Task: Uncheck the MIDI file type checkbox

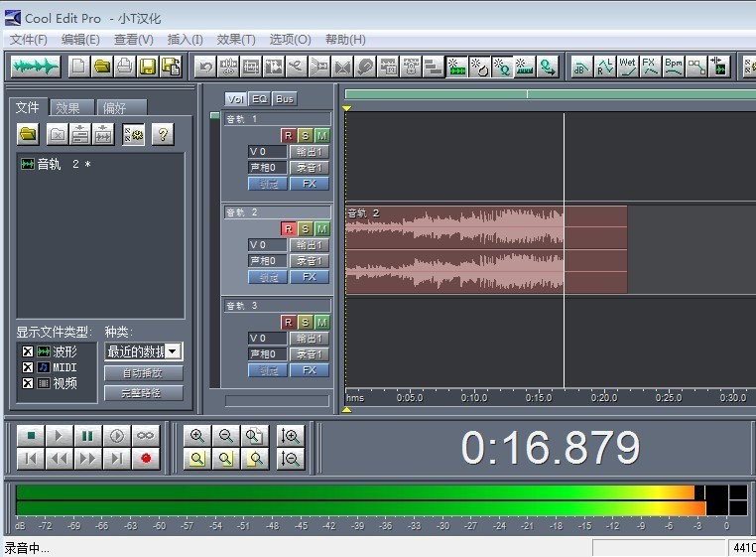Action: tap(28, 367)
